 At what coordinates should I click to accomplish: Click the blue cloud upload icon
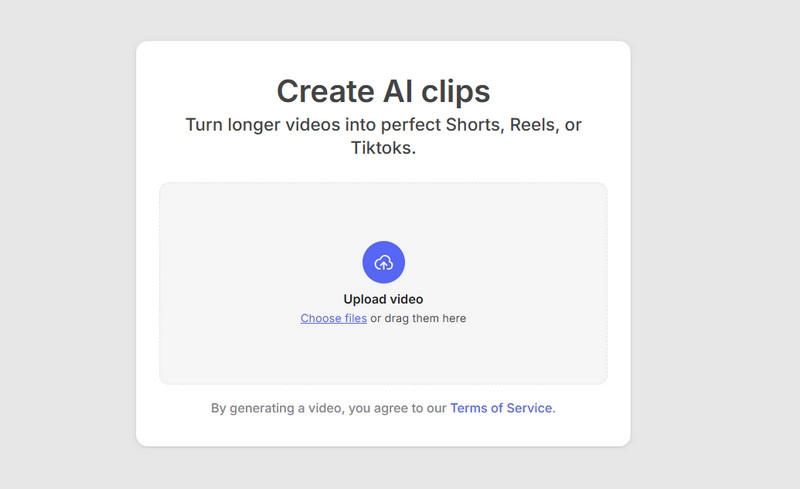pyautogui.click(x=383, y=262)
